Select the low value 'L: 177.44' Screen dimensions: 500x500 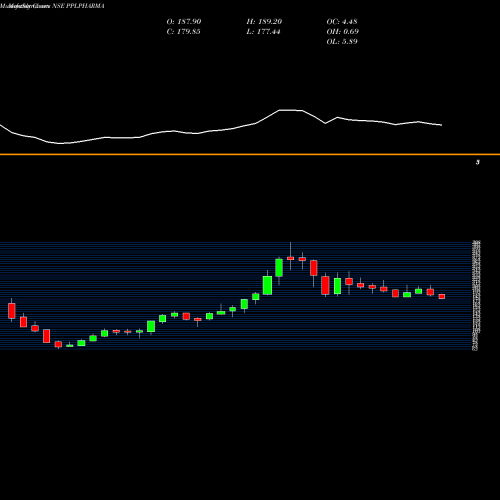coord(263,31)
